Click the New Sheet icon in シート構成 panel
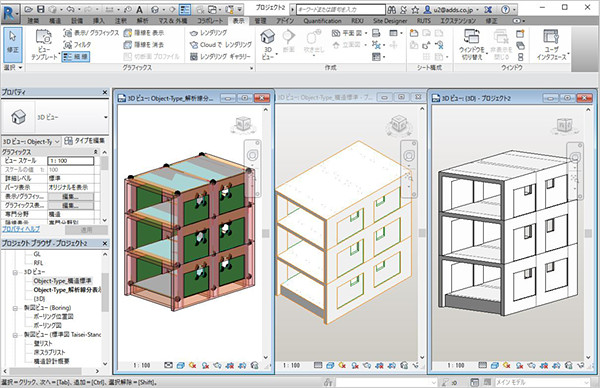The image size is (600, 388). pos(414,33)
